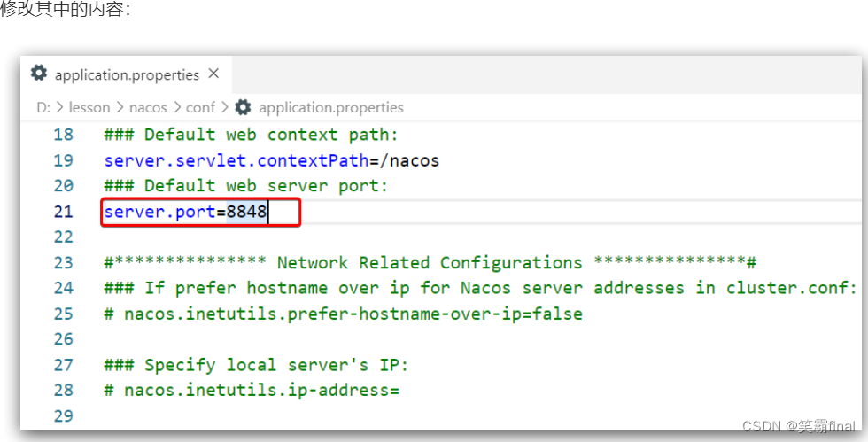
Task: Click the nacos.inetutils.ip-address= line
Action: pyautogui.click(x=252, y=391)
